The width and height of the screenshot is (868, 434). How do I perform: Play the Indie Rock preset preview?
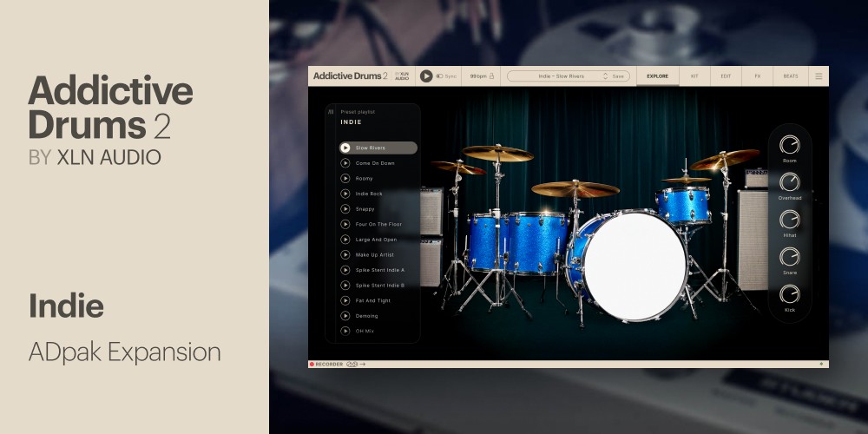point(345,194)
